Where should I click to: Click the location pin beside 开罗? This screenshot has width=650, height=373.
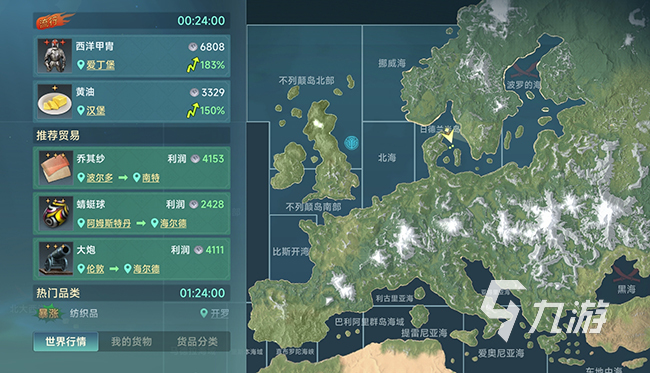(204, 313)
